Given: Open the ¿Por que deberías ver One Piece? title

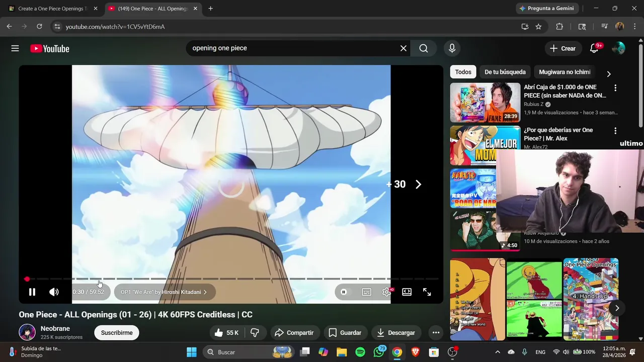Looking at the screenshot, I should coord(558,134).
